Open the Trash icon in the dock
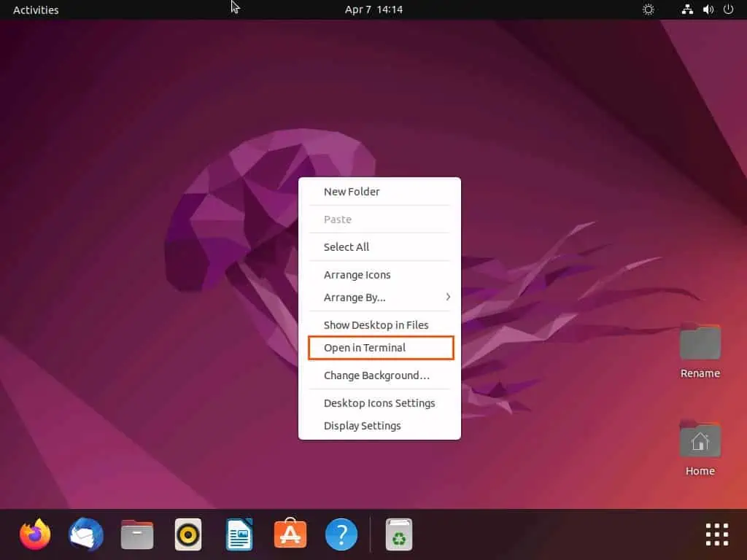The width and height of the screenshot is (747, 560). (x=398, y=534)
